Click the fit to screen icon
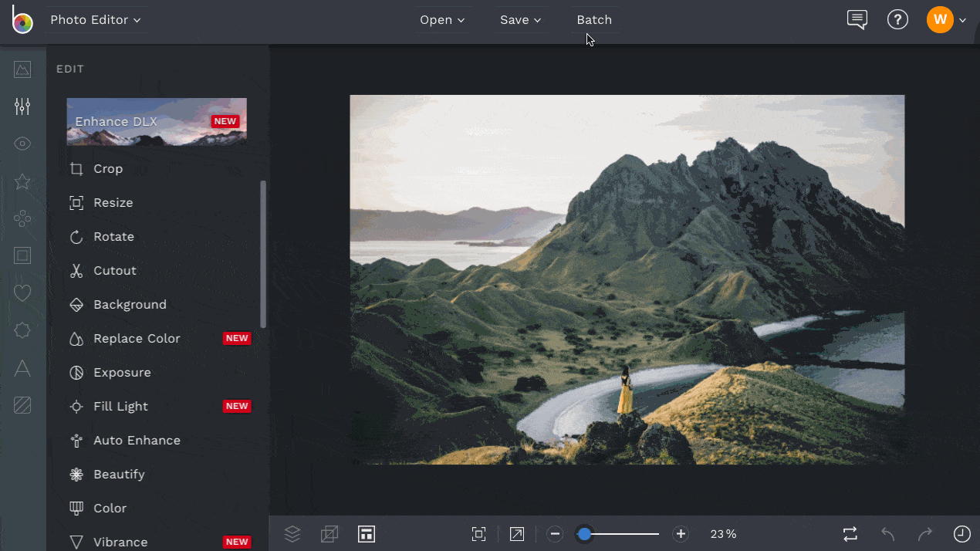Screen dimensions: 980x551 479,534
